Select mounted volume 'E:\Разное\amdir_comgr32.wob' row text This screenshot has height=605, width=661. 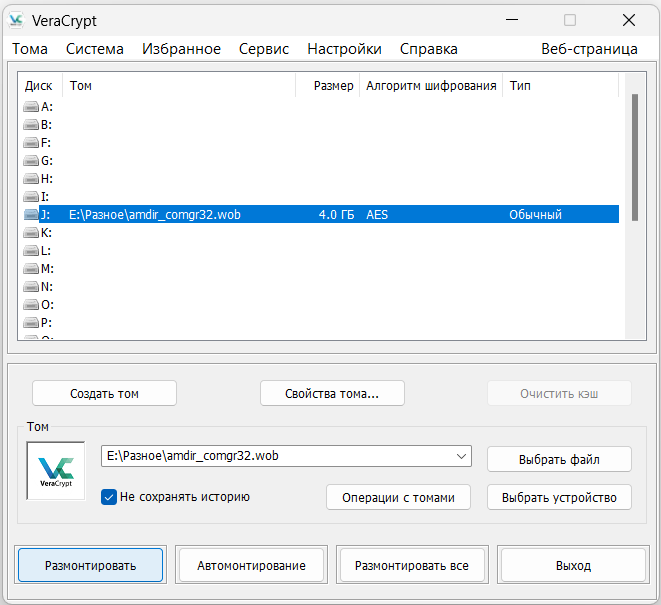pos(155,215)
